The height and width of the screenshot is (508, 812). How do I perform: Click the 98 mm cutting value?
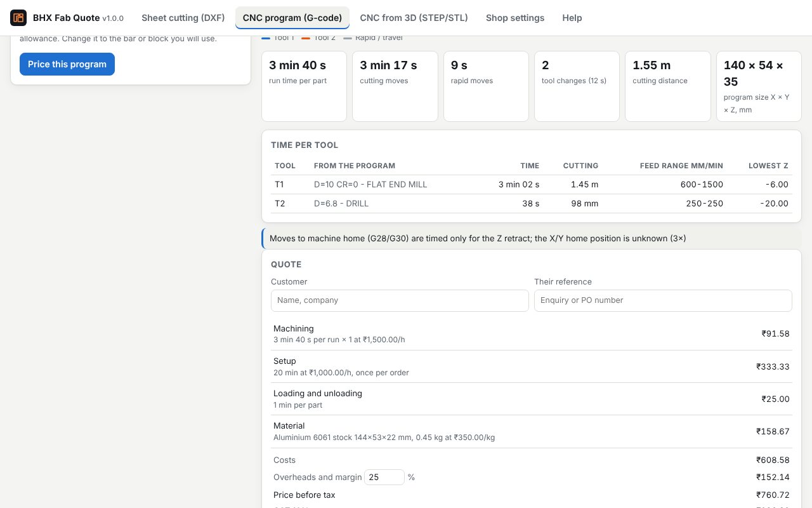[x=585, y=204]
